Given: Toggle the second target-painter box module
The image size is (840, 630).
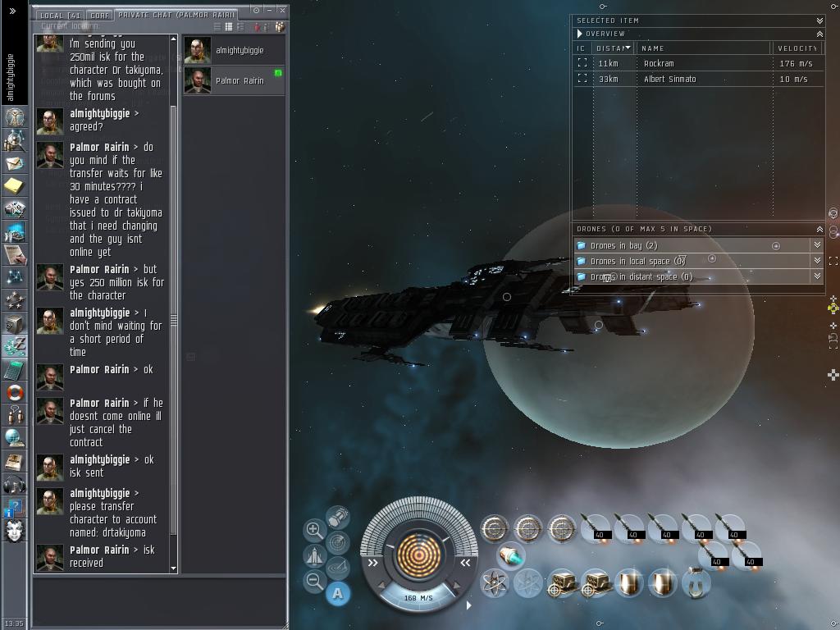Looking at the screenshot, I should tap(595, 583).
